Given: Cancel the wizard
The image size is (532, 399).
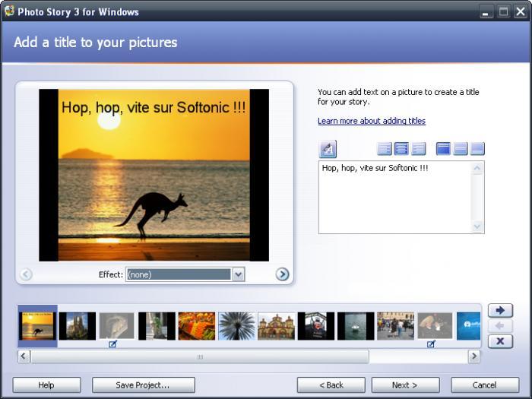Looking at the screenshot, I should coord(485,385).
